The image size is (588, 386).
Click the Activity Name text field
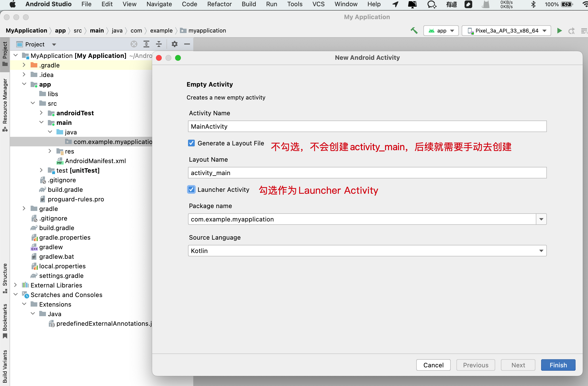click(x=367, y=127)
